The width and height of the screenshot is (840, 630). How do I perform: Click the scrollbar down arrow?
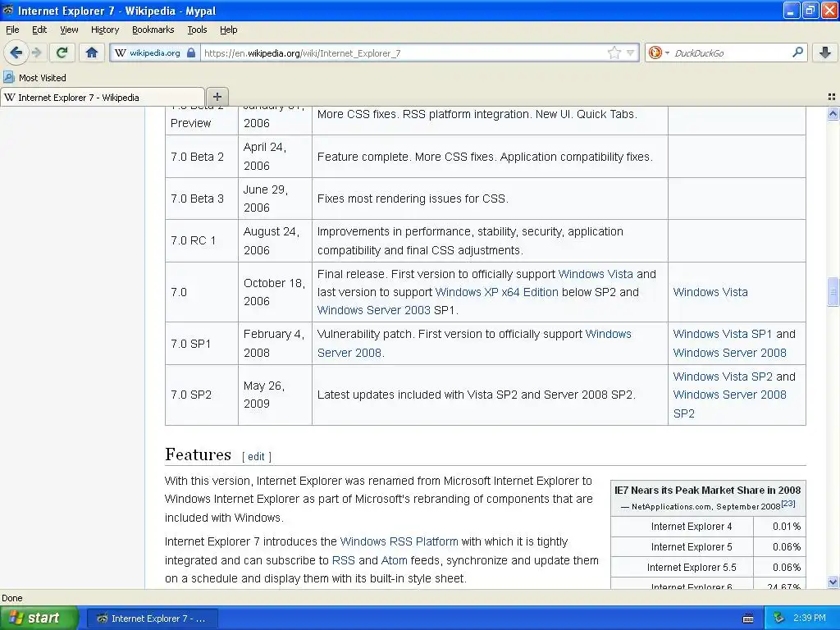pyautogui.click(x=833, y=582)
